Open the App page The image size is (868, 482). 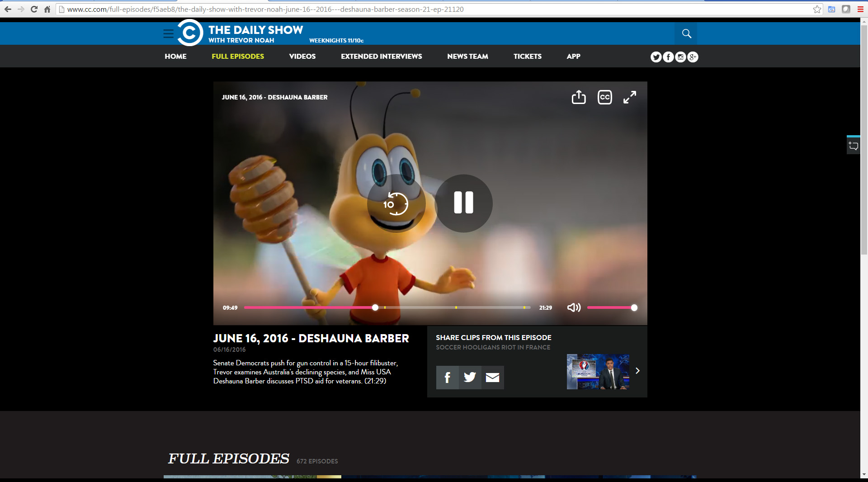pos(573,57)
